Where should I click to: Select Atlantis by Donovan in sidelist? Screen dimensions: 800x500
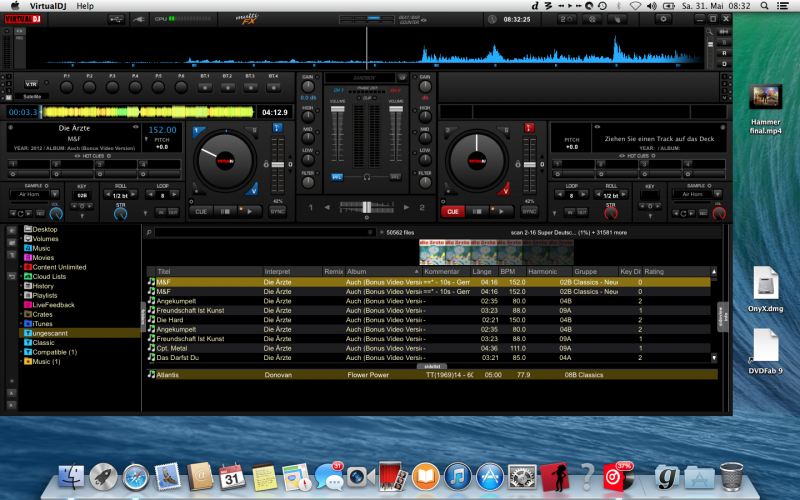coord(432,374)
